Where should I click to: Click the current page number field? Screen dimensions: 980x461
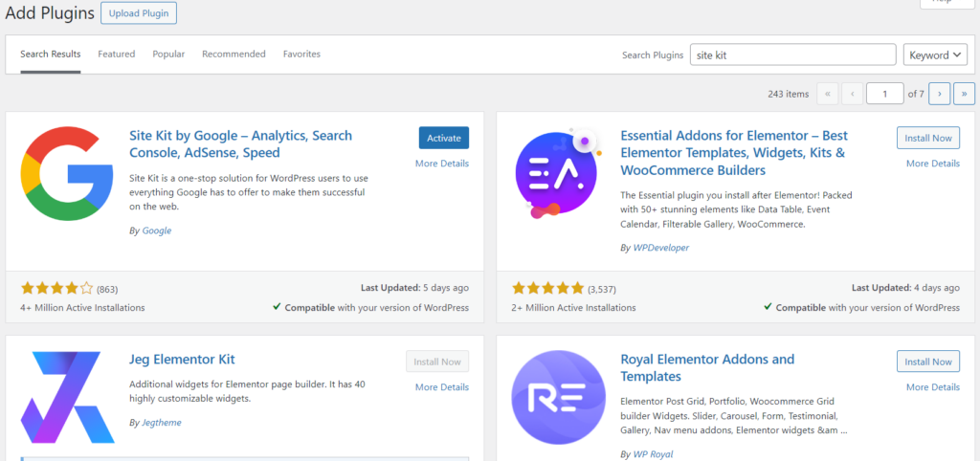pos(885,94)
